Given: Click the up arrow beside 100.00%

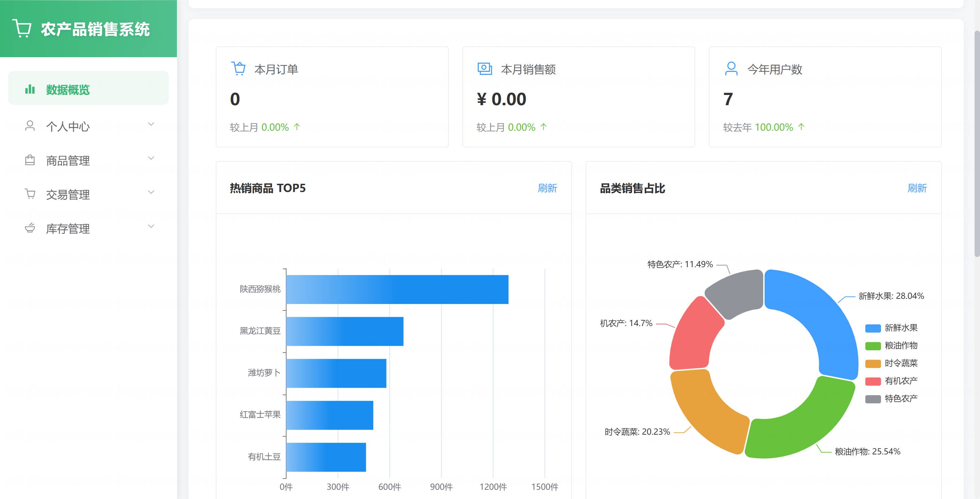Looking at the screenshot, I should pos(801,127).
